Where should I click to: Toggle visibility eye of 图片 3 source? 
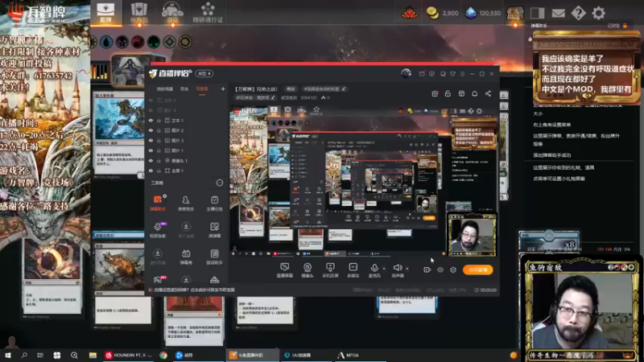(151, 140)
